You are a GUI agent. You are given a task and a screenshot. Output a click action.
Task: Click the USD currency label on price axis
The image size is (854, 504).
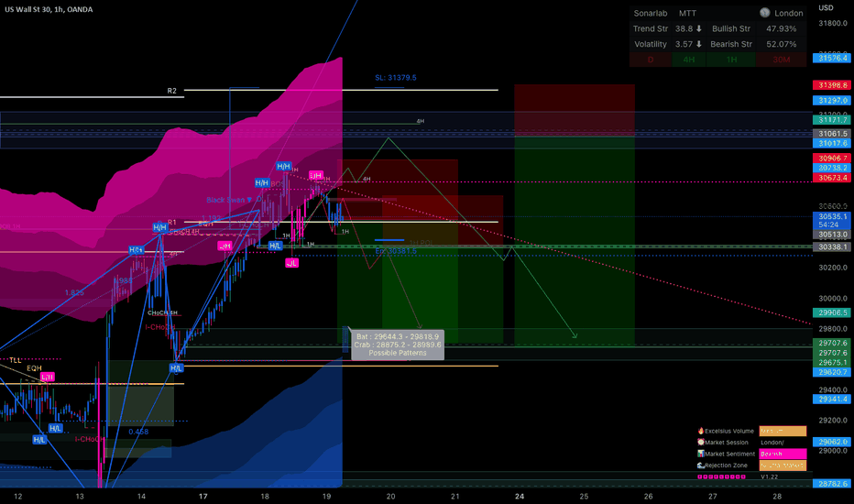point(827,7)
